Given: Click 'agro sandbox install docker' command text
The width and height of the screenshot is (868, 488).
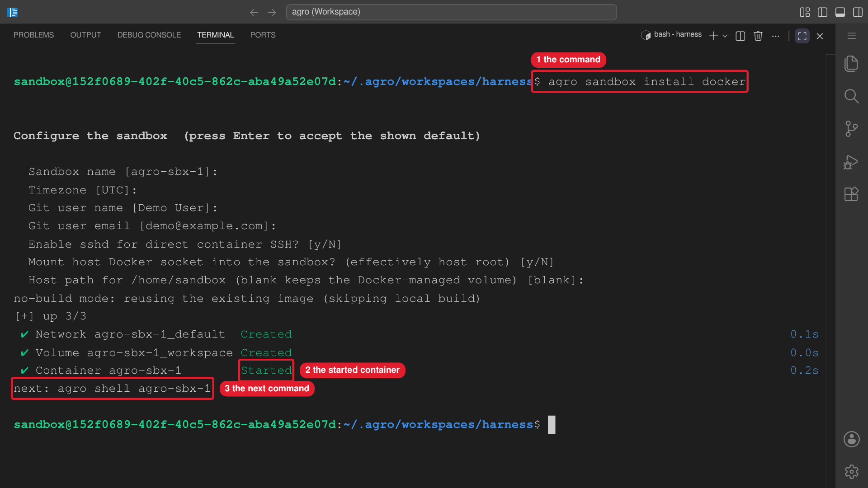Looking at the screenshot, I should coord(646,82).
